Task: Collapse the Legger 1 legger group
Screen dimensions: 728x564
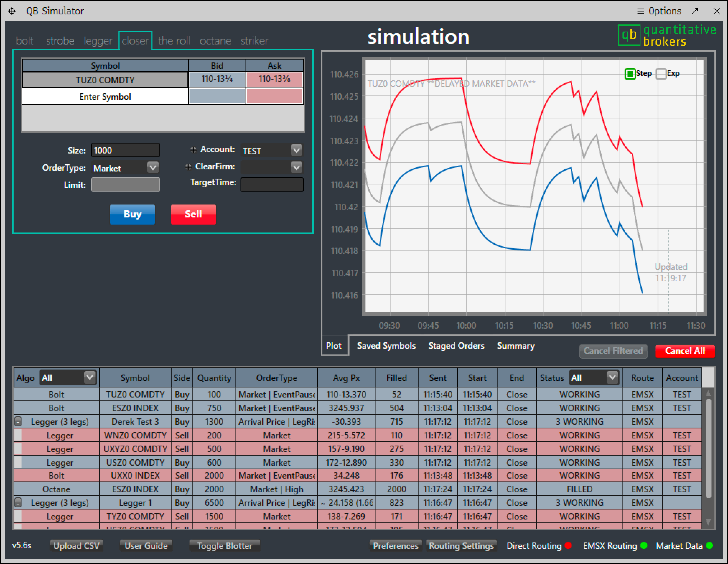Action: click(x=18, y=503)
